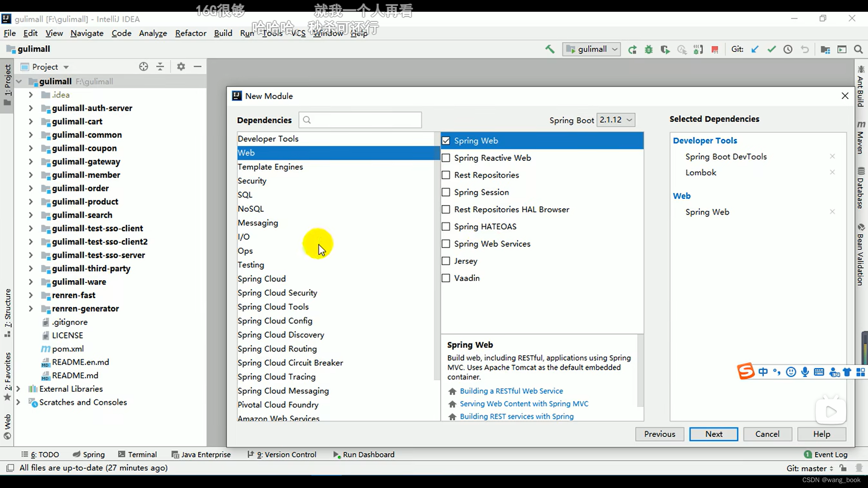Click the Git revert arrow icon

(805, 49)
